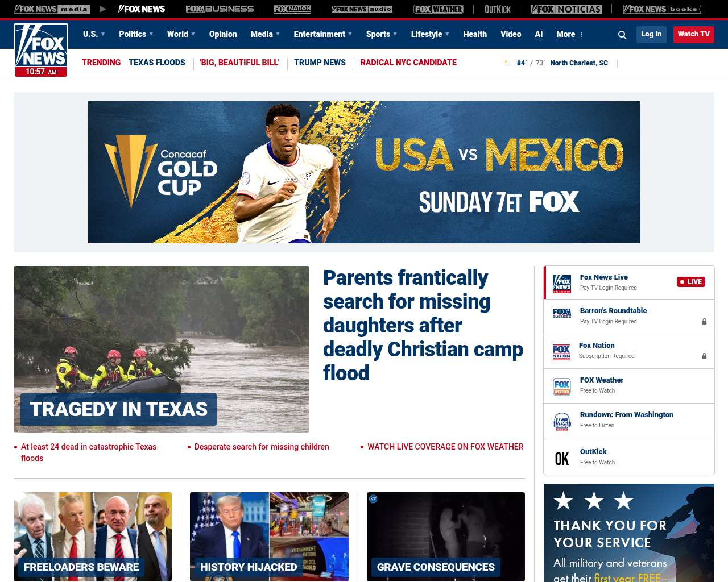Open the Fox Nation top bar logo
Image resolution: width=728 pixels, height=582 pixels.
point(292,9)
